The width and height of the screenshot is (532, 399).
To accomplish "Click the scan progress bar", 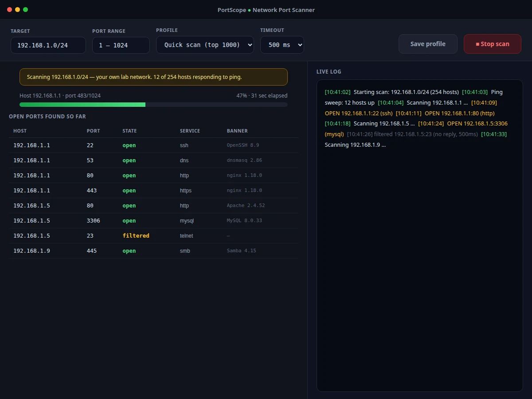I will pos(153,105).
